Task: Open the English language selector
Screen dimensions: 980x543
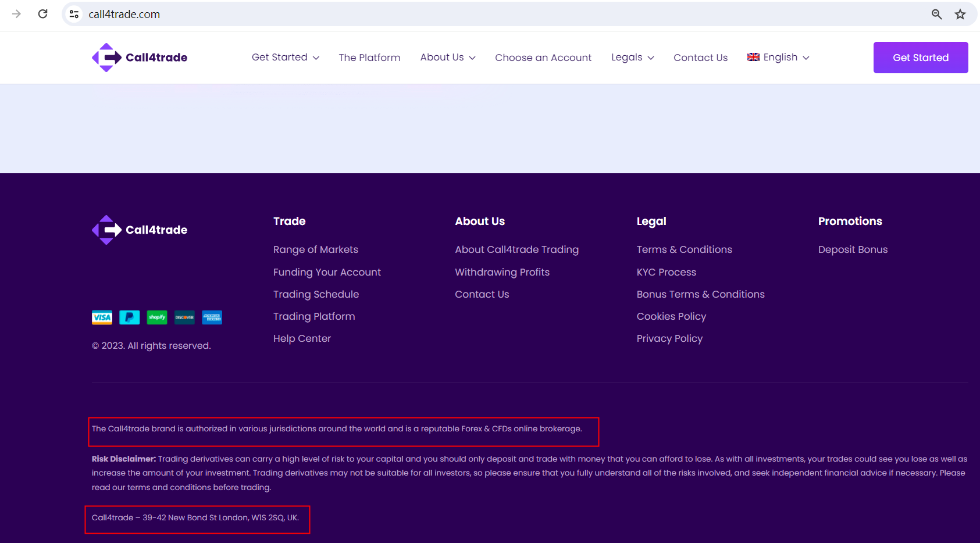Action: coord(778,58)
